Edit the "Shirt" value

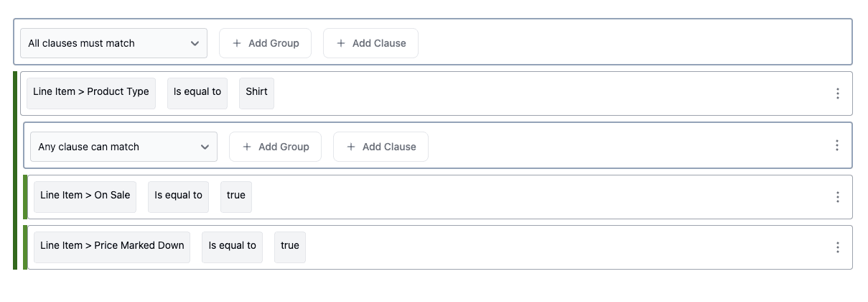point(256,92)
